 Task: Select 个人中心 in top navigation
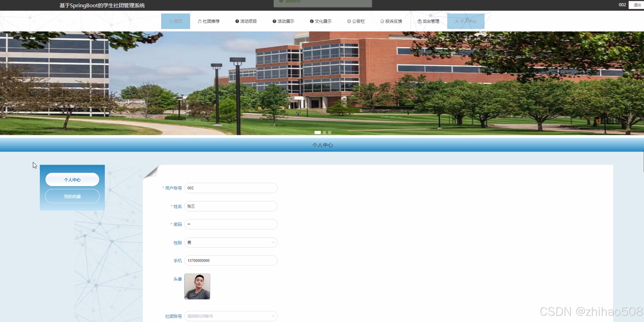point(466,21)
